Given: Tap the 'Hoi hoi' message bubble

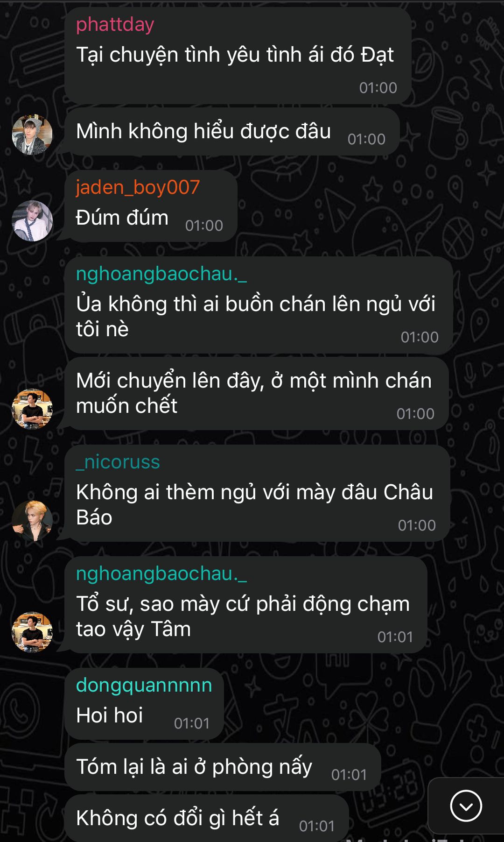Looking at the screenshot, I should click(144, 704).
